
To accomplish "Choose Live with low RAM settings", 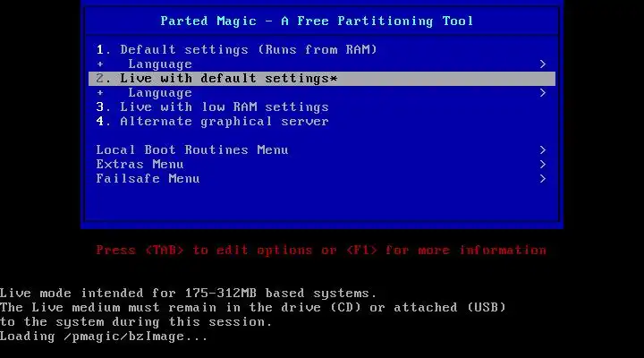I will click(322, 107).
